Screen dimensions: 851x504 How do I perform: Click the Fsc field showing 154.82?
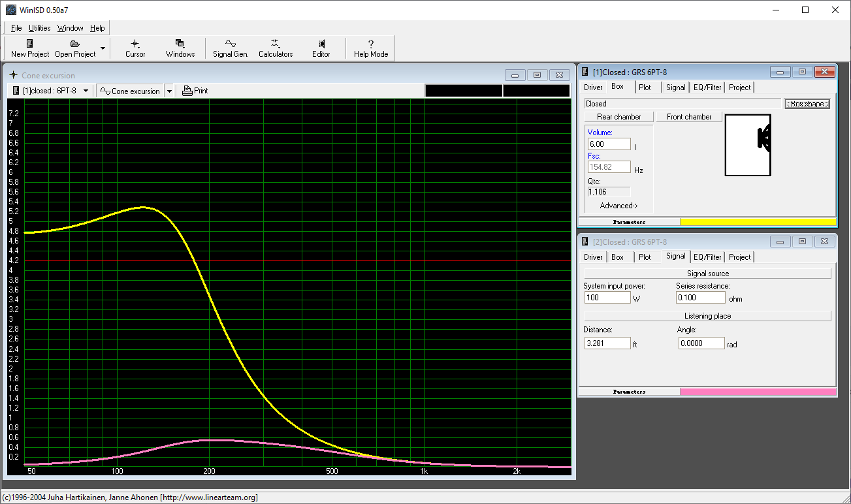click(x=609, y=167)
